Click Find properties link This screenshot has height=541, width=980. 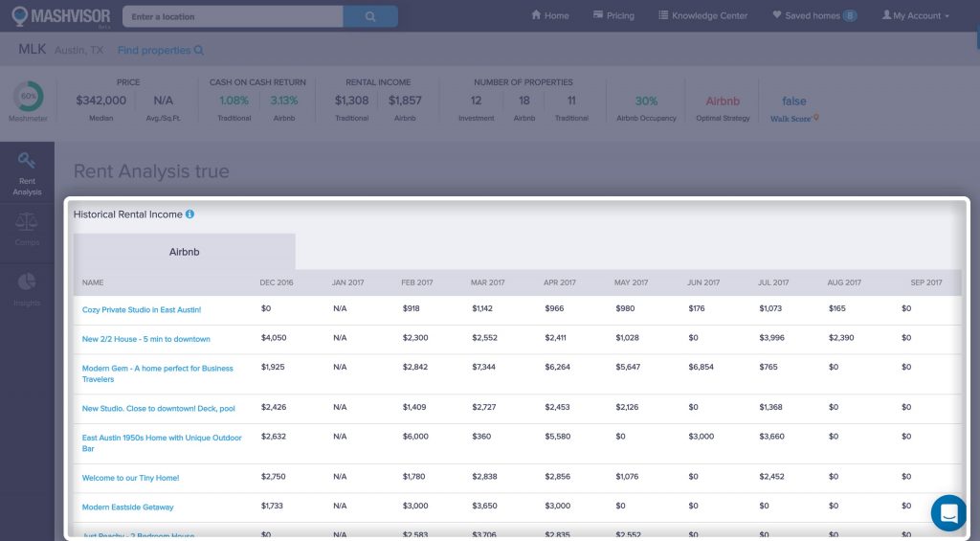tap(160, 50)
